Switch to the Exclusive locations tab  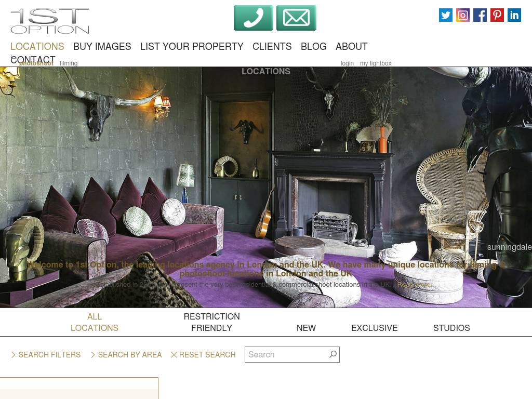[374, 328]
